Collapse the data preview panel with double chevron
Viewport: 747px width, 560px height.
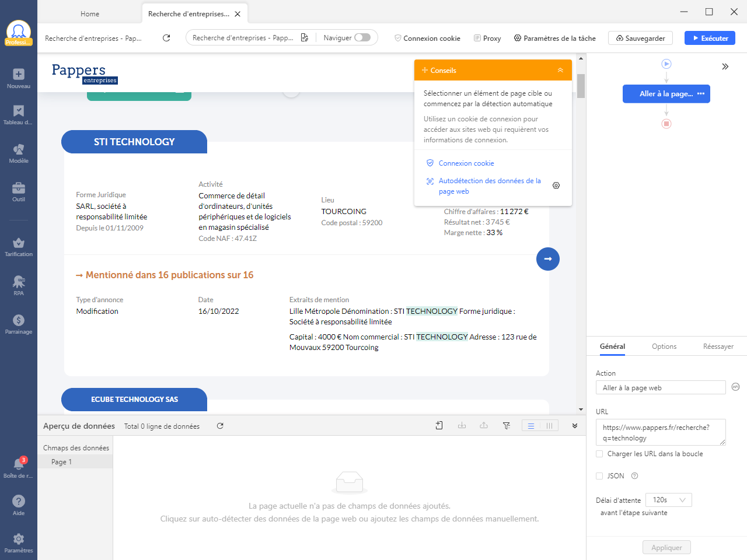tap(575, 426)
